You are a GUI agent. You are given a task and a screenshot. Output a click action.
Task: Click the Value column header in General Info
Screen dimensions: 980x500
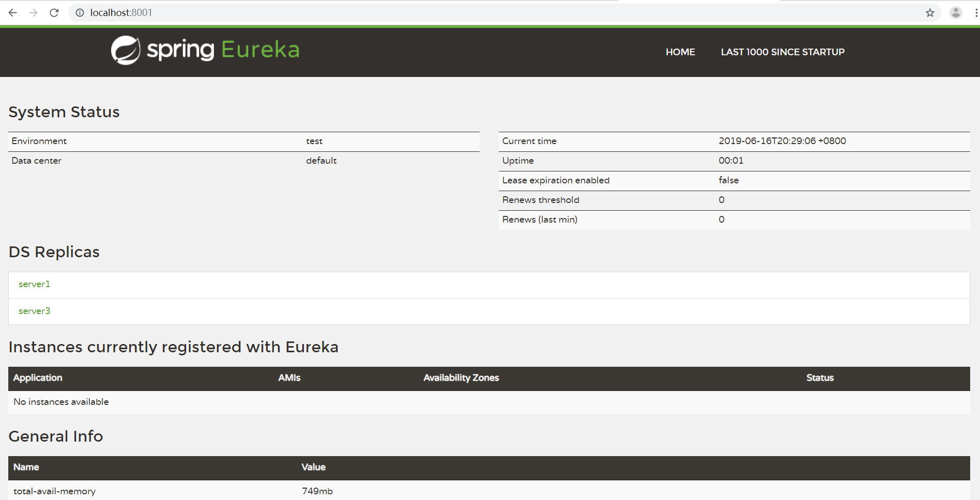(x=314, y=467)
